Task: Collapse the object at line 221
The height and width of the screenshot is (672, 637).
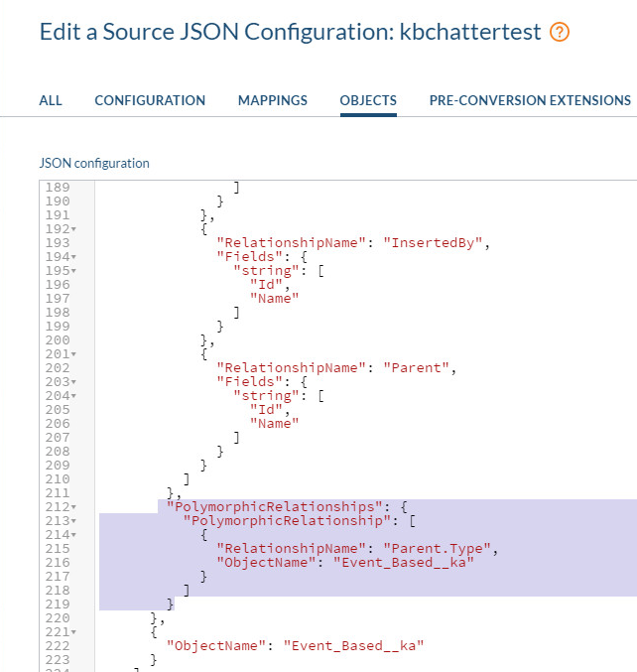Action: (73, 632)
